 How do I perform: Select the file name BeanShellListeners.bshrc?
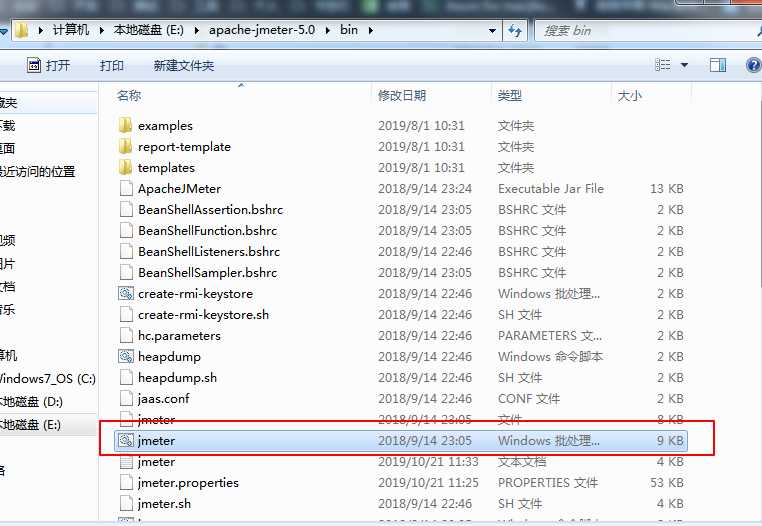tap(209, 252)
